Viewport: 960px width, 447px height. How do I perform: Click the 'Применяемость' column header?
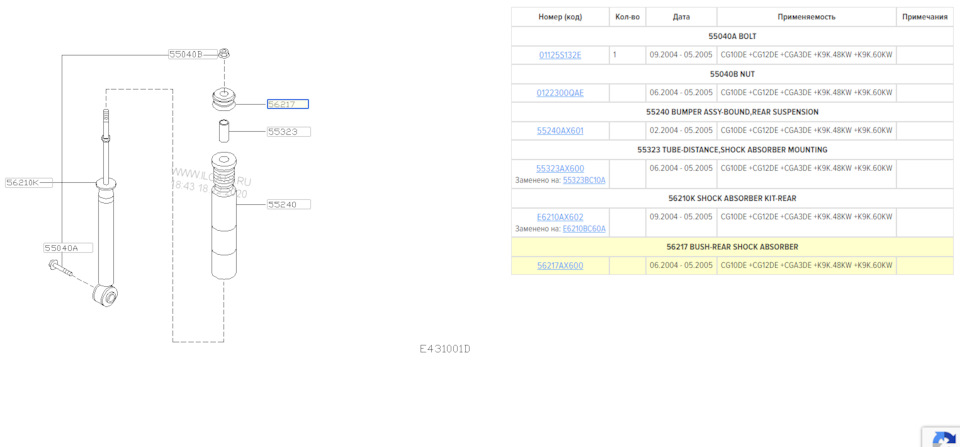806,17
